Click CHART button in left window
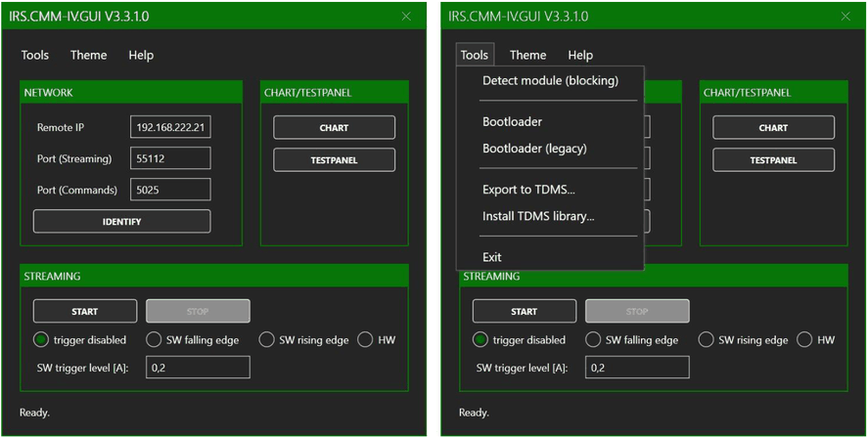This screenshot has height=437, width=868. (x=335, y=128)
